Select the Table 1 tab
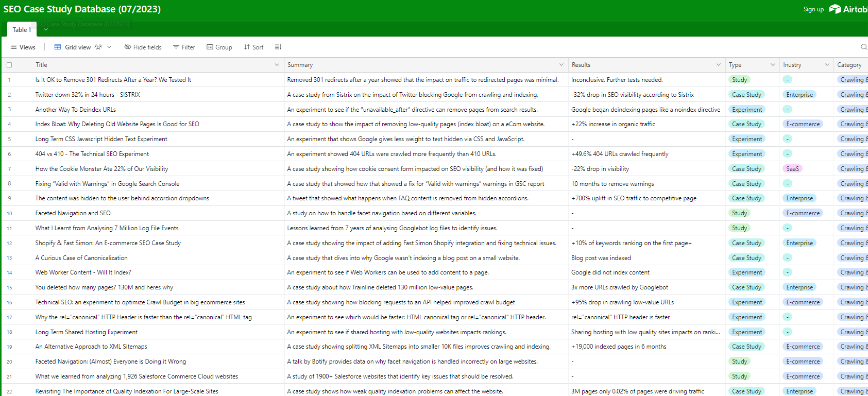The width and height of the screenshot is (868, 396). pyautogui.click(x=22, y=30)
